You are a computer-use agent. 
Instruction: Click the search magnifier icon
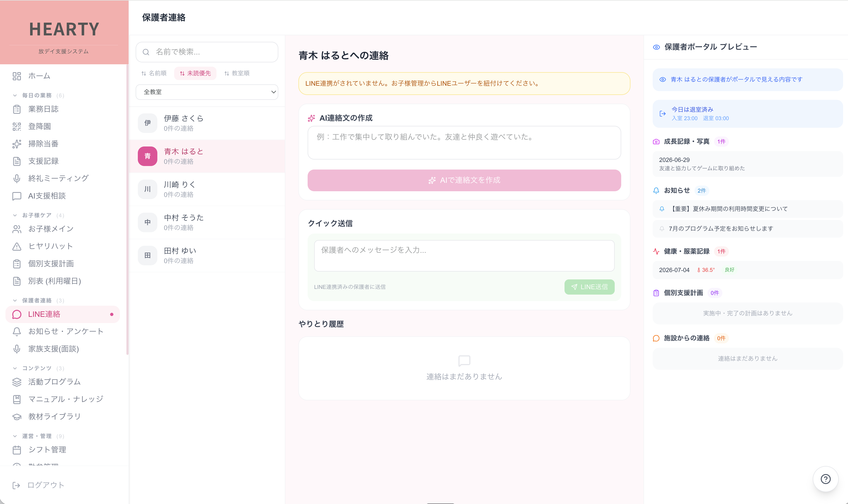146,52
